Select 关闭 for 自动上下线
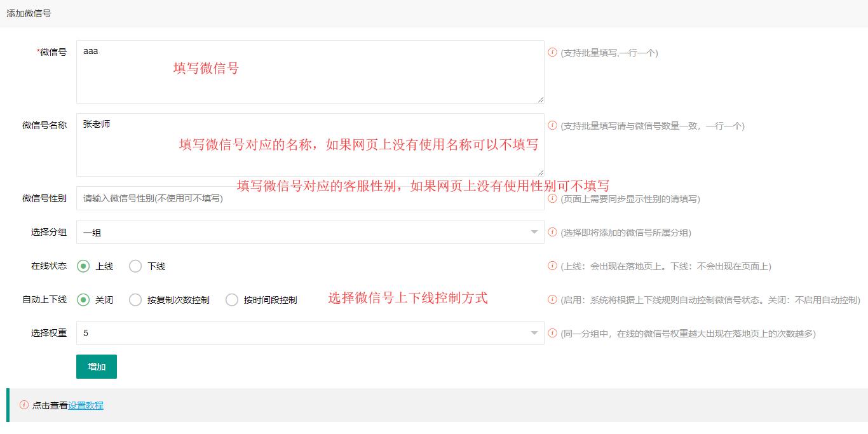Viewport: 868px width, 434px height. coord(83,300)
